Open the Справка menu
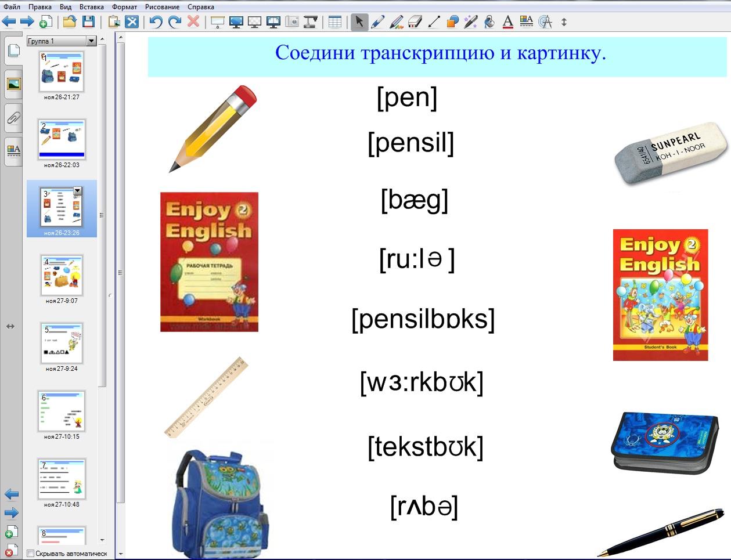 click(x=201, y=7)
